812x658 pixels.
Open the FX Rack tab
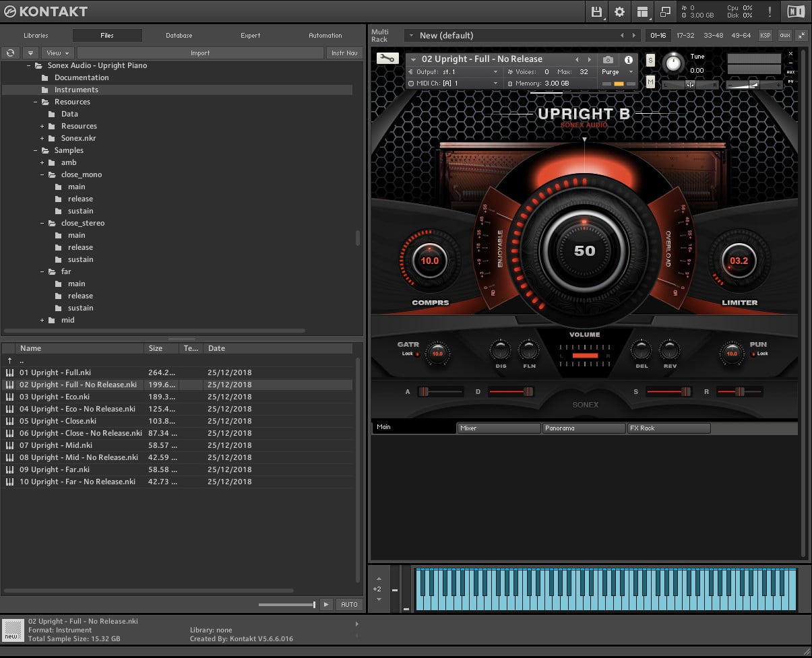pos(669,428)
